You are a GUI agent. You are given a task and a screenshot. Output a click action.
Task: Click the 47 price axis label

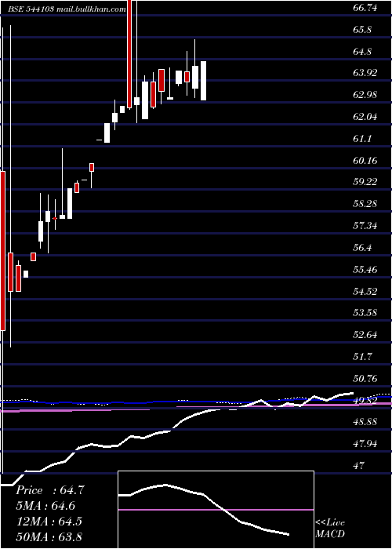pos(358,466)
